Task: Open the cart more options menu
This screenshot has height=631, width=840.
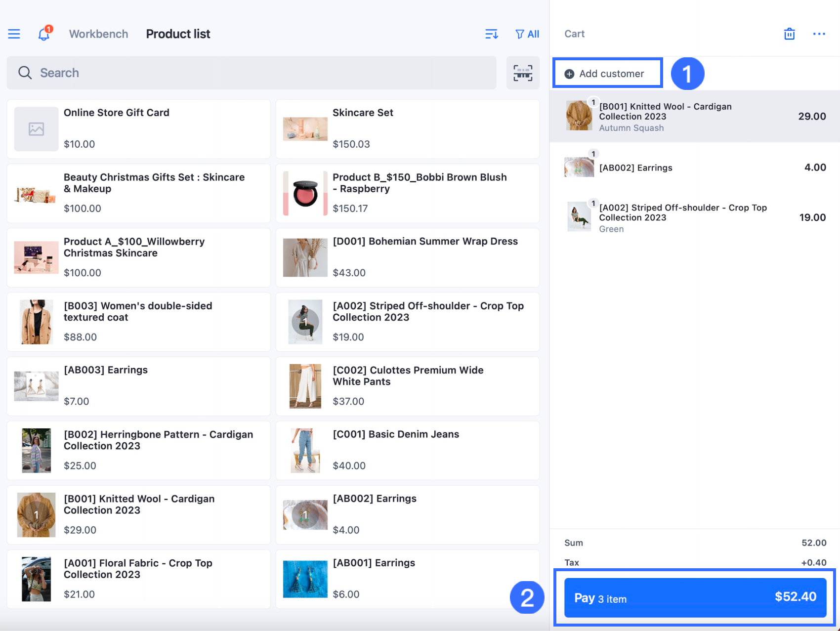Action: coord(819,34)
